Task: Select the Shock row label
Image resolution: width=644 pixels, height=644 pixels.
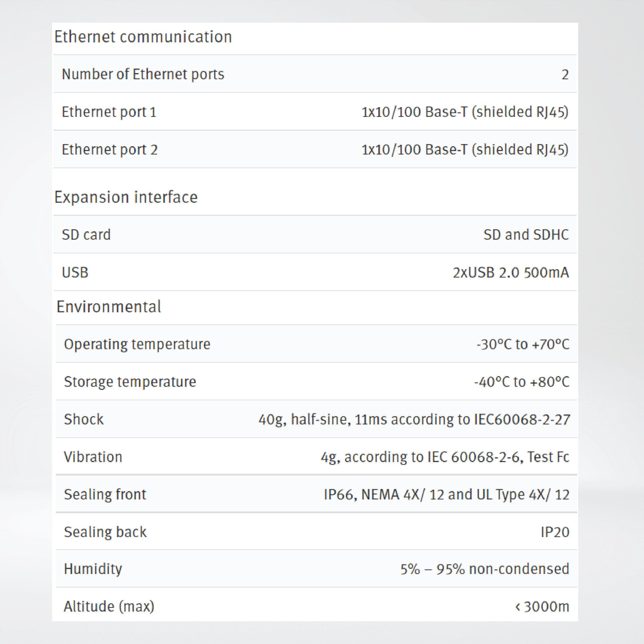Action: click(x=84, y=419)
